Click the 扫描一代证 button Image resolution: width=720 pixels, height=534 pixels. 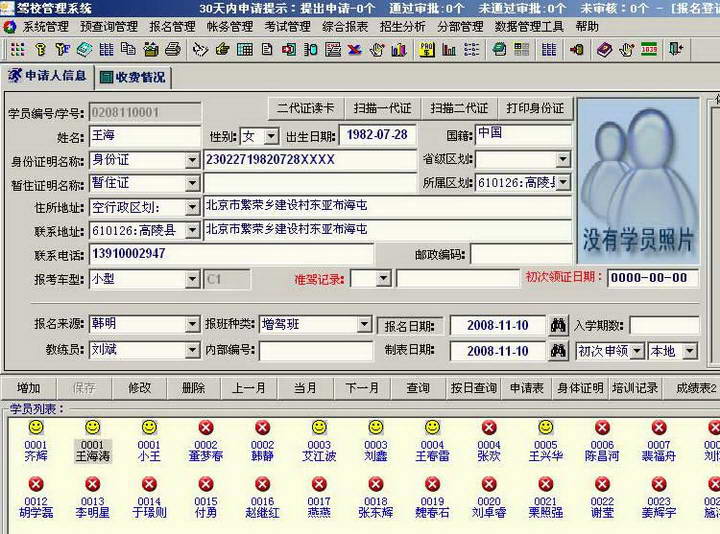pos(382,108)
